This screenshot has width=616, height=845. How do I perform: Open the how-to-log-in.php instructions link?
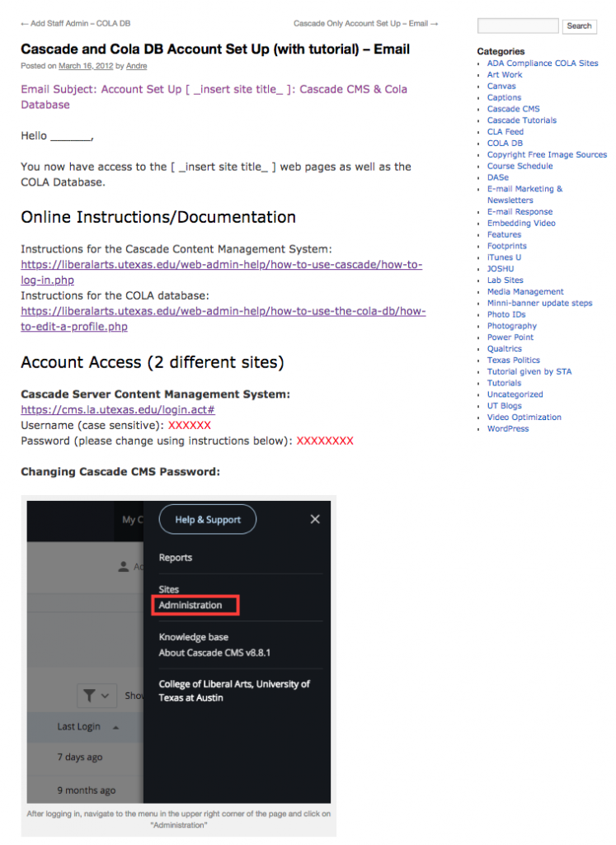pyautogui.click(x=221, y=272)
